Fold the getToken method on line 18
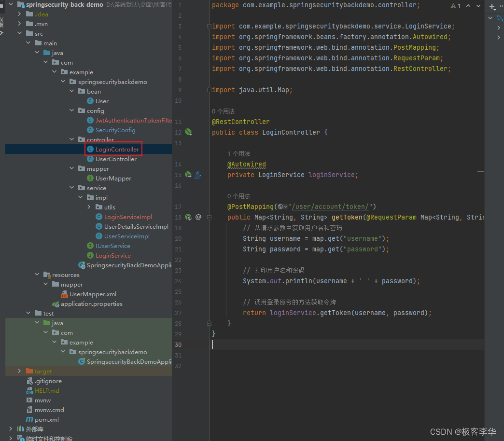Image resolution: width=504 pixels, height=441 pixels. [209, 218]
